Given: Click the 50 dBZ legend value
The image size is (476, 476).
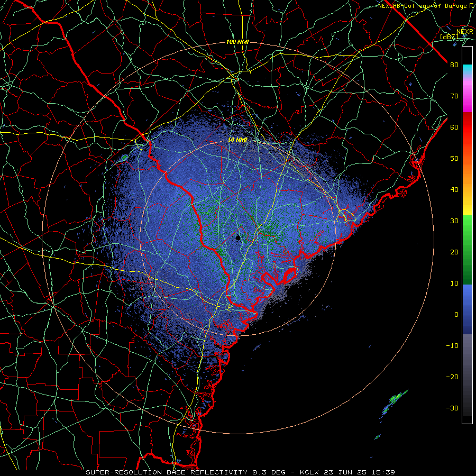Looking at the screenshot, I should point(454,159).
